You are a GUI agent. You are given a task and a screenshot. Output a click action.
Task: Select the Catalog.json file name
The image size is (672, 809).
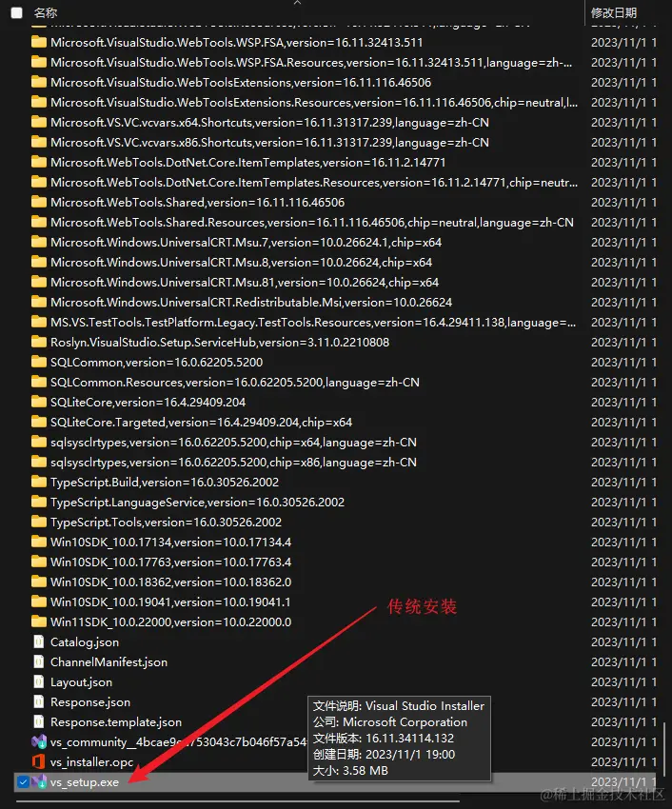[85, 641]
